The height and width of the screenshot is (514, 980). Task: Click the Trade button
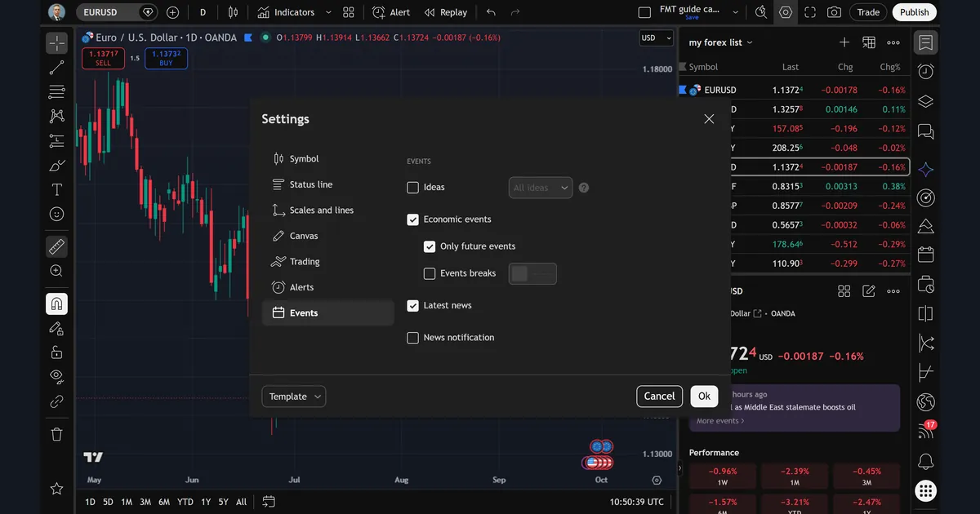tap(868, 12)
